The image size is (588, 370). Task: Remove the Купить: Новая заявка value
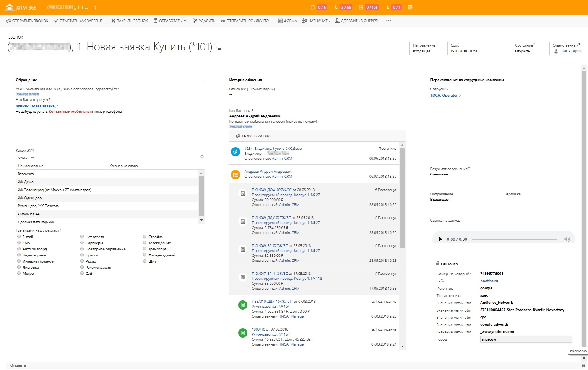click(57, 107)
